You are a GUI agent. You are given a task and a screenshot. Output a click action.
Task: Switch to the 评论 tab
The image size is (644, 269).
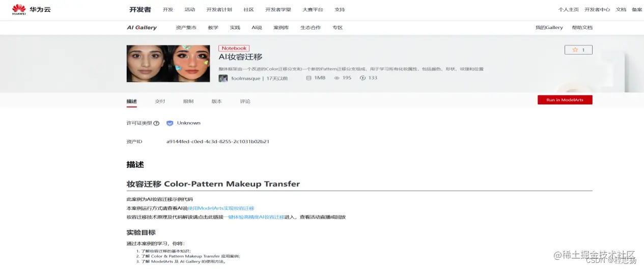(245, 101)
